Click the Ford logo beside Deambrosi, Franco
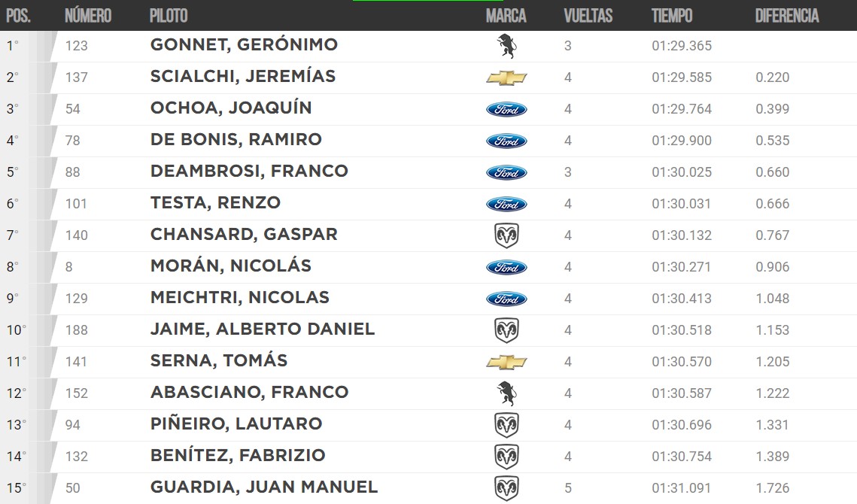Viewport: 857px width, 504px height. pos(506,172)
